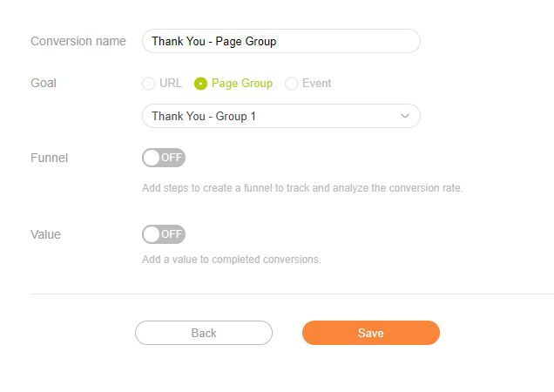Choose the Event goal radio button
The width and height of the screenshot is (554, 392).
tap(292, 84)
